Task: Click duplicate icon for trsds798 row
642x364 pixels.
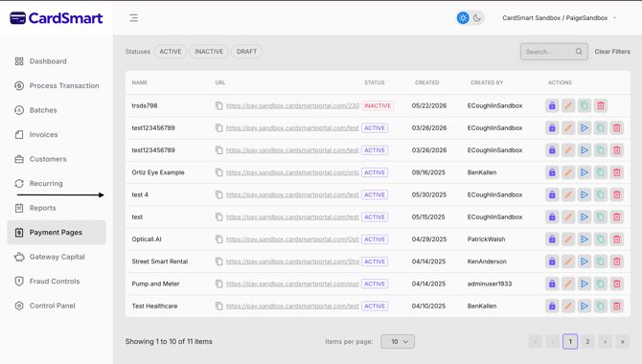Action: 585,105
